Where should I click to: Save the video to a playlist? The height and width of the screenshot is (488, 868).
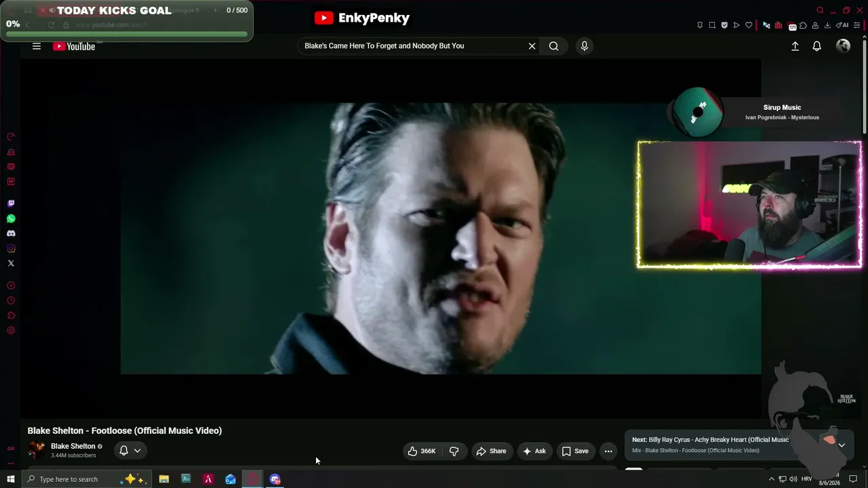pyautogui.click(x=574, y=451)
